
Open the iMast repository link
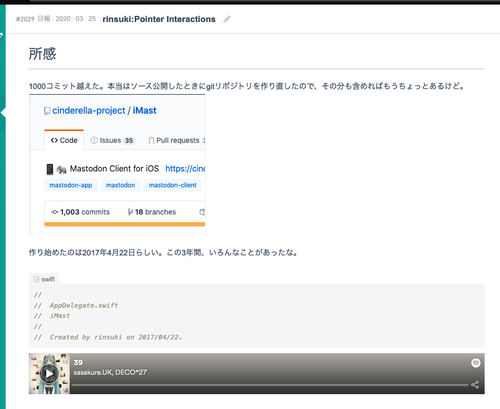(x=144, y=110)
